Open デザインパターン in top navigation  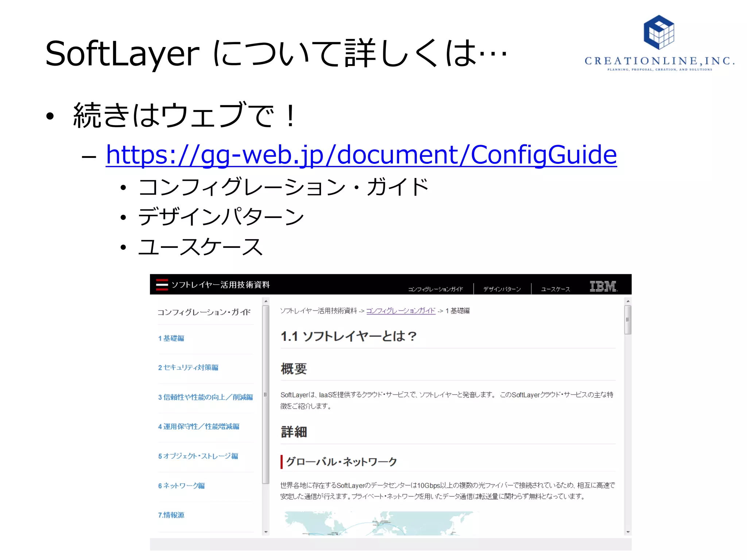pos(502,289)
